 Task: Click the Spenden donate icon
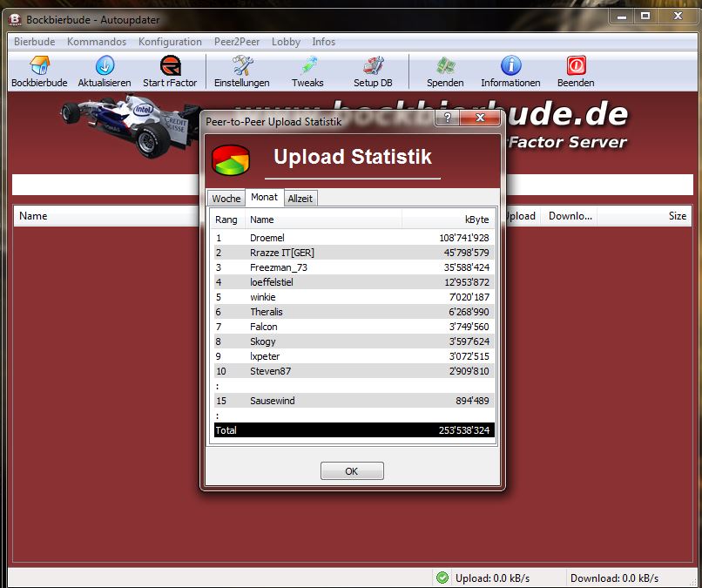tap(445, 66)
